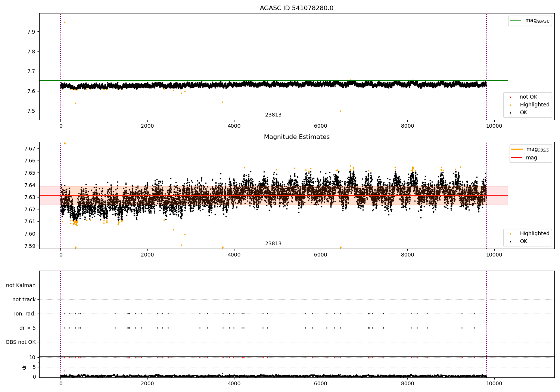
Task: Click the orange outlier point at 7.5 in top plot
Action: (340, 111)
